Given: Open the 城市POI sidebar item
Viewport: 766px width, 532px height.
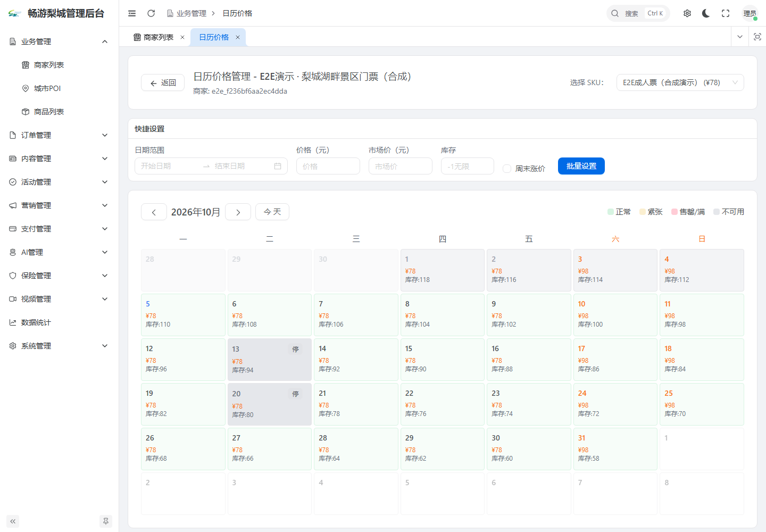Looking at the screenshot, I should point(59,88).
